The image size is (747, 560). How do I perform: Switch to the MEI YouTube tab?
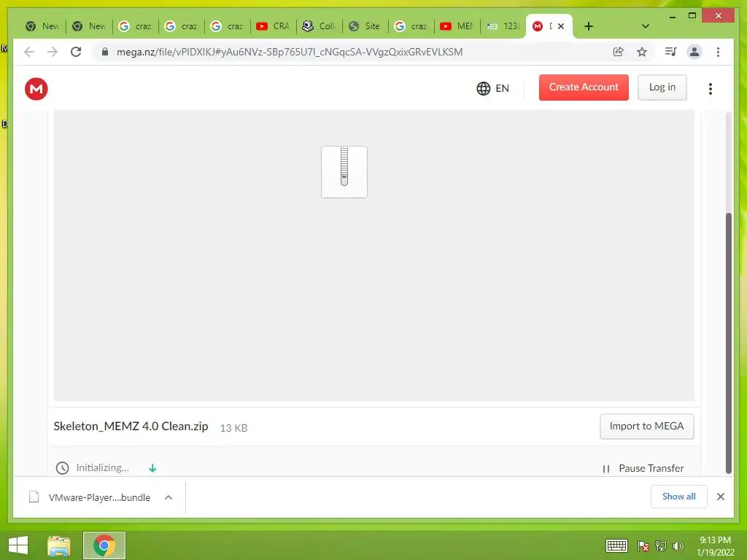coord(457,26)
